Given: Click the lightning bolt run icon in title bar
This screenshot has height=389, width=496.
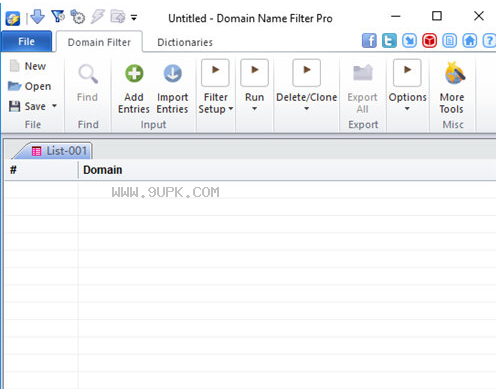Looking at the screenshot, I should pos(98,16).
